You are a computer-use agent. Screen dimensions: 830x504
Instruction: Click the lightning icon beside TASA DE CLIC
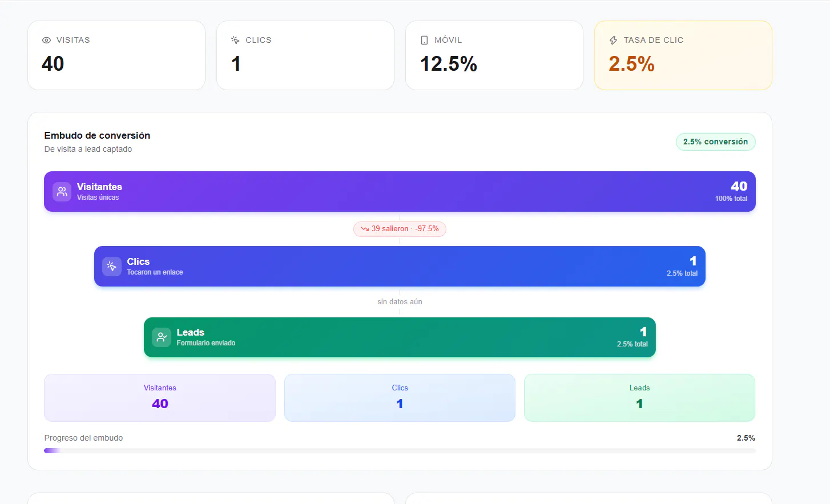(x=613, y=41)
